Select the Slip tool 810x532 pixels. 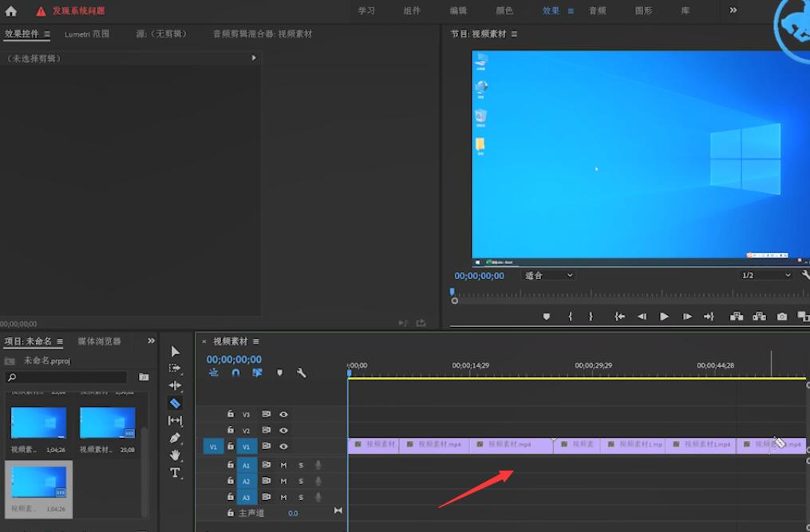coord(175,420)
